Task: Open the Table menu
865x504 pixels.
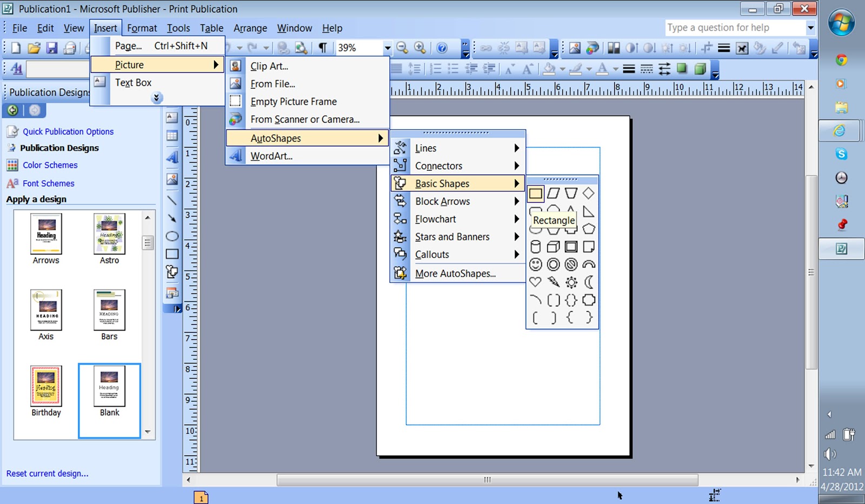Action: click(x=211, y=28)
